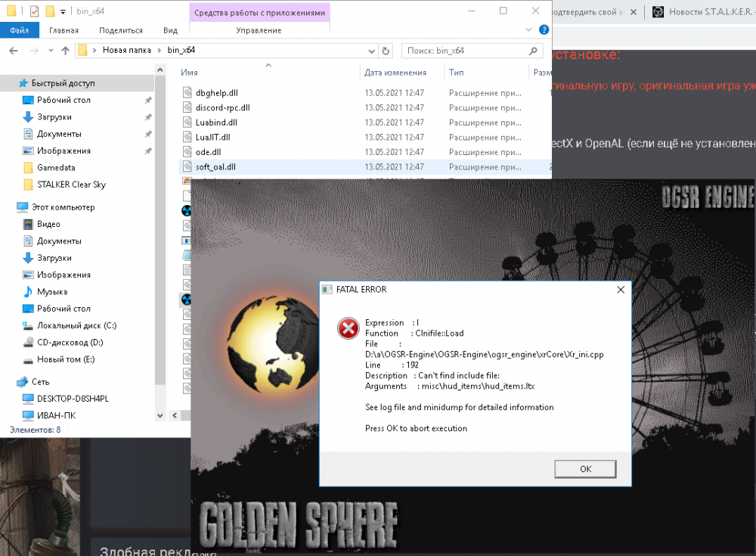Open pinned Загрузки under quick access

click(x=54, y=116)
